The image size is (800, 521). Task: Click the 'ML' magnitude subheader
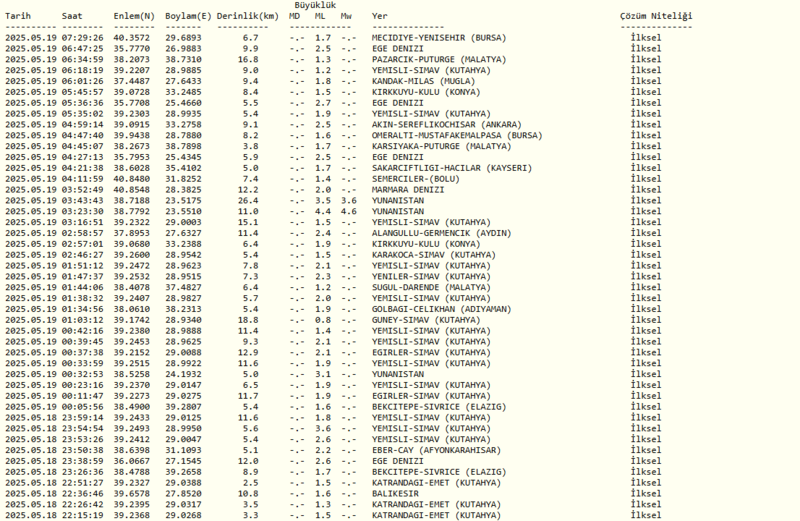pyautogui.click(x=320, y=16)
